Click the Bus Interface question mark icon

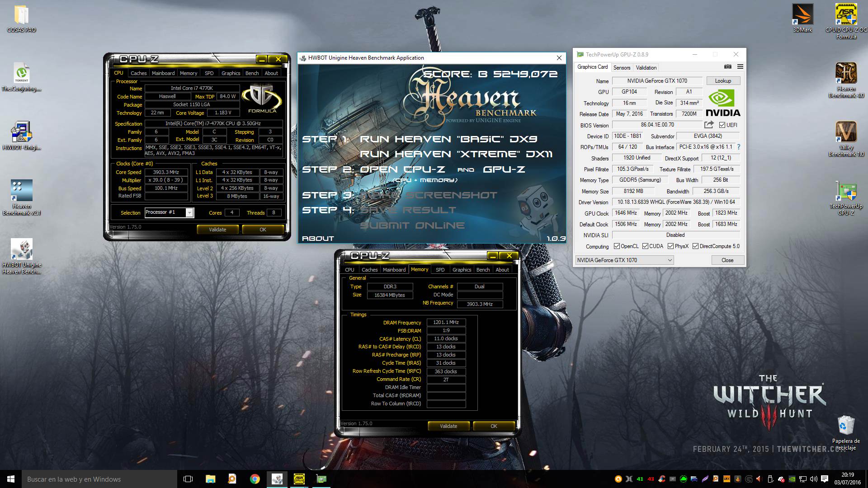(739, 147)
